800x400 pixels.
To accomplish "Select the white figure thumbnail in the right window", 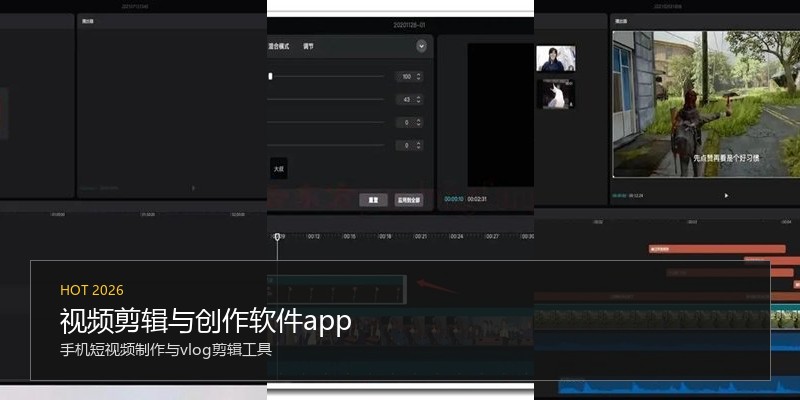I will [x=556, y=94].
